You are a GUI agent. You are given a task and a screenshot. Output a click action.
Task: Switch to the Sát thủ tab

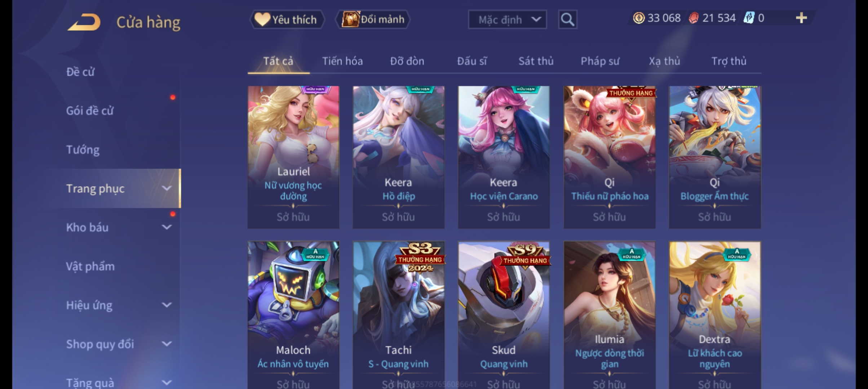click(x=536, y=61)
